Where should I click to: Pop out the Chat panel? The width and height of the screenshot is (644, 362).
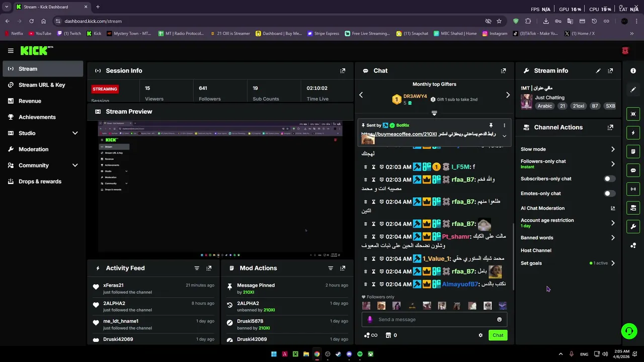[503, 71]
